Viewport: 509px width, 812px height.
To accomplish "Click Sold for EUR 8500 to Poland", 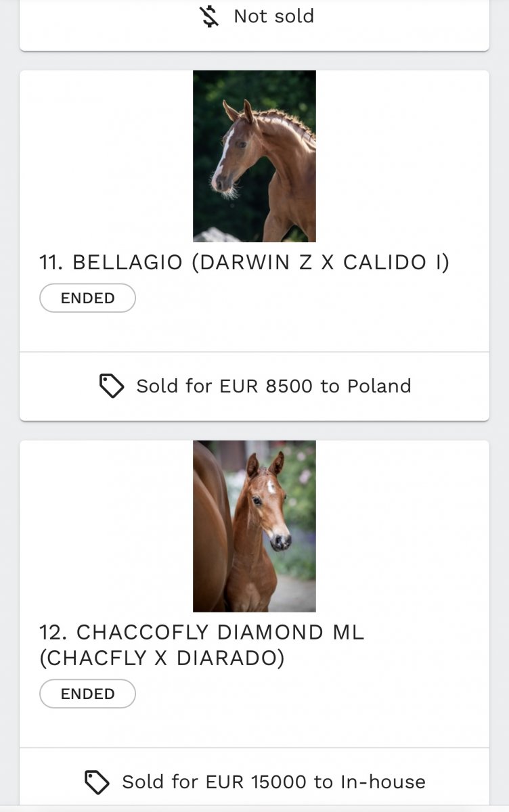I will tap(273, 386).
